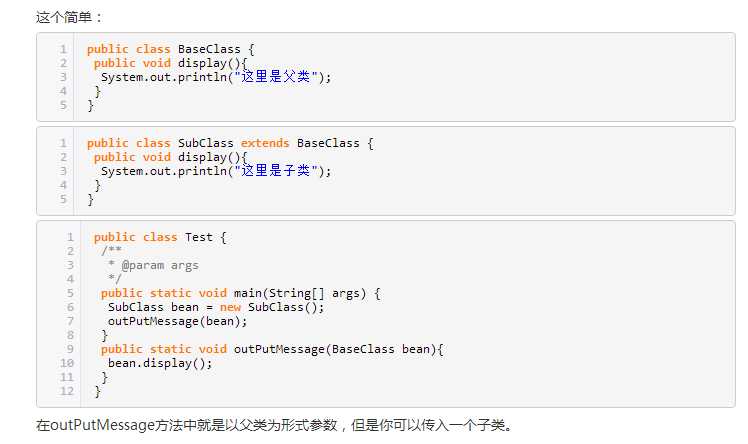Click System.out.println in SubClass block
Screen dimensions: 748x444
(x=164, y=171)
